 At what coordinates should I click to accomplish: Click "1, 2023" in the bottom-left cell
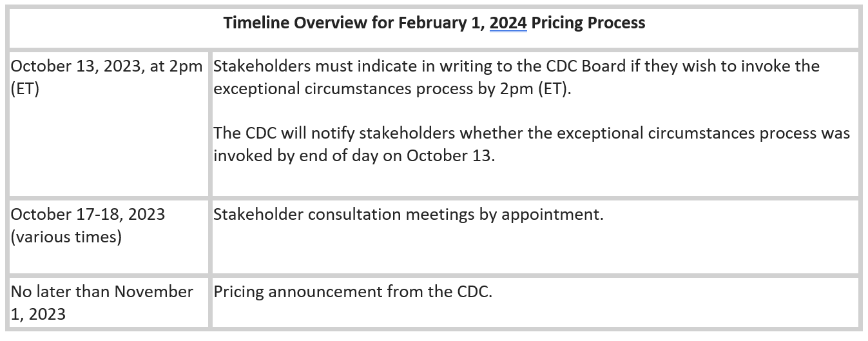point(38,314)
